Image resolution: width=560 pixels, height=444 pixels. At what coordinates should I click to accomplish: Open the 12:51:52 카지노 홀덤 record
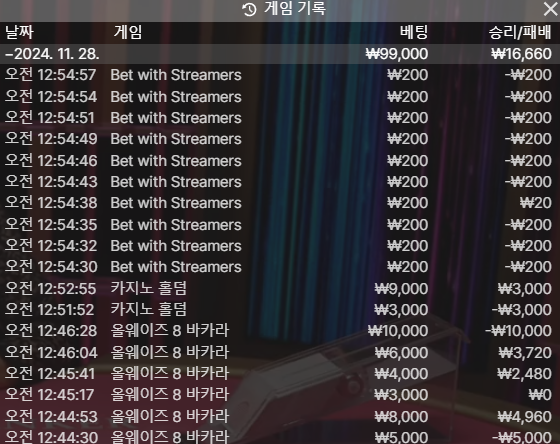click(x=280, y=310)
